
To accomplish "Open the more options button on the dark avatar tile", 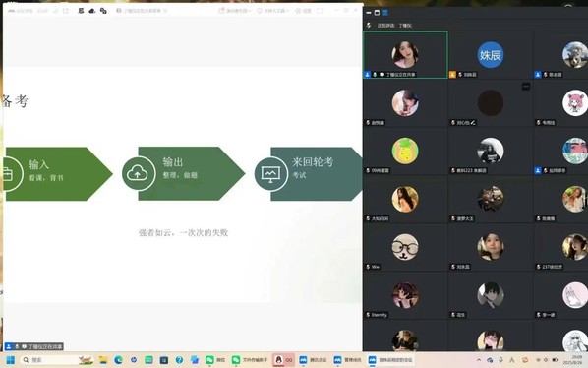I will click(x=526, y=87).
